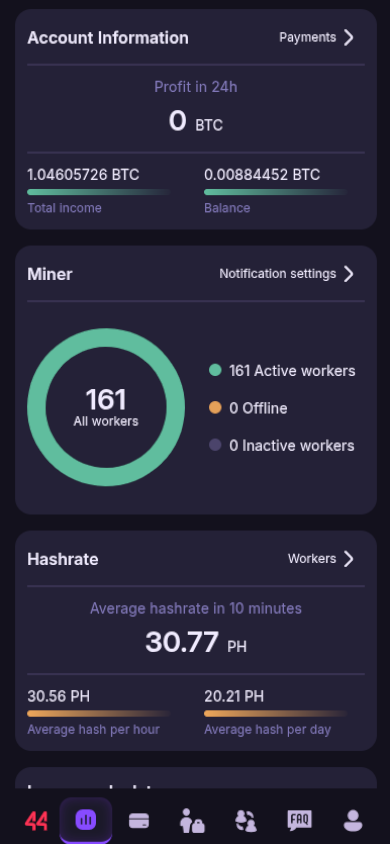Expand the chevron next to Workers
This screenshot has width=390, height=844.
349,559
